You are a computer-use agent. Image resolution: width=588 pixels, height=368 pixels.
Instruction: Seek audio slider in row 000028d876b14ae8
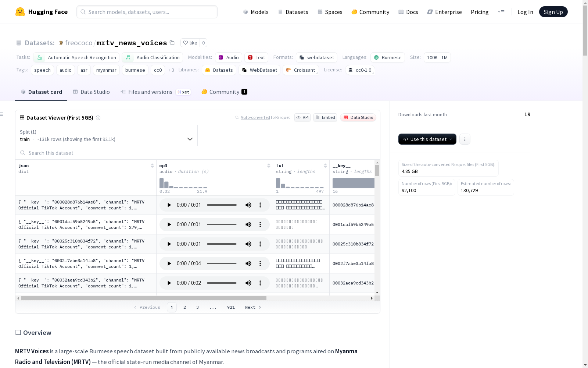[x=222, y=205]
